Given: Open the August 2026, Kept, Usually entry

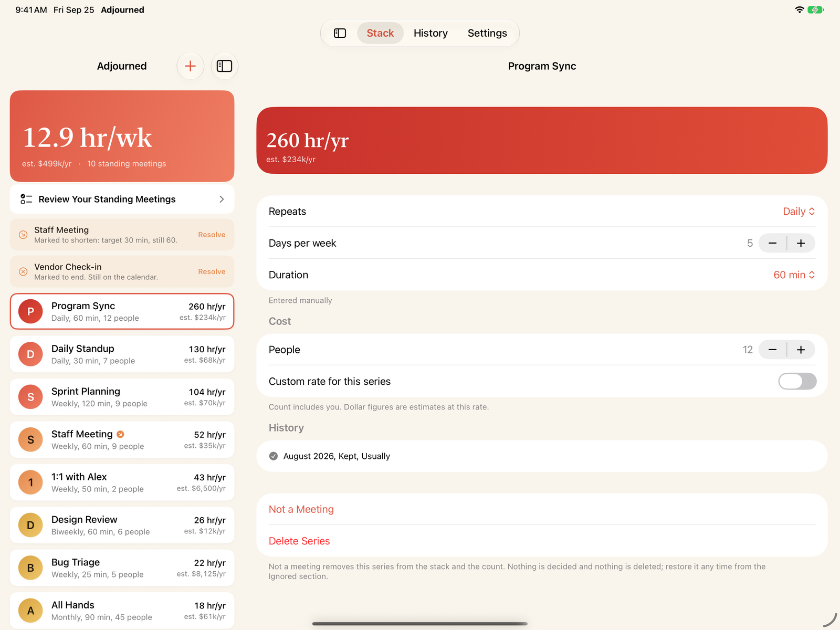Looking at the screenshot, I should (x=542, y=456).
